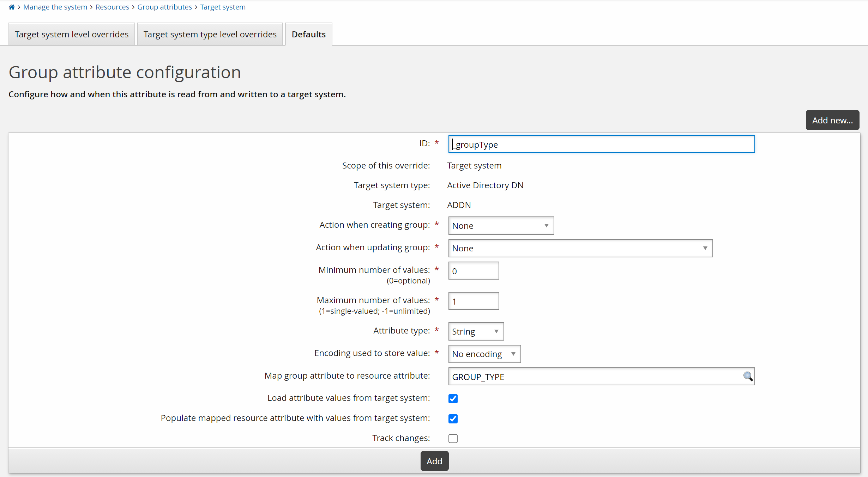Switch to Target system level overrides tab

tap(72, 35)
